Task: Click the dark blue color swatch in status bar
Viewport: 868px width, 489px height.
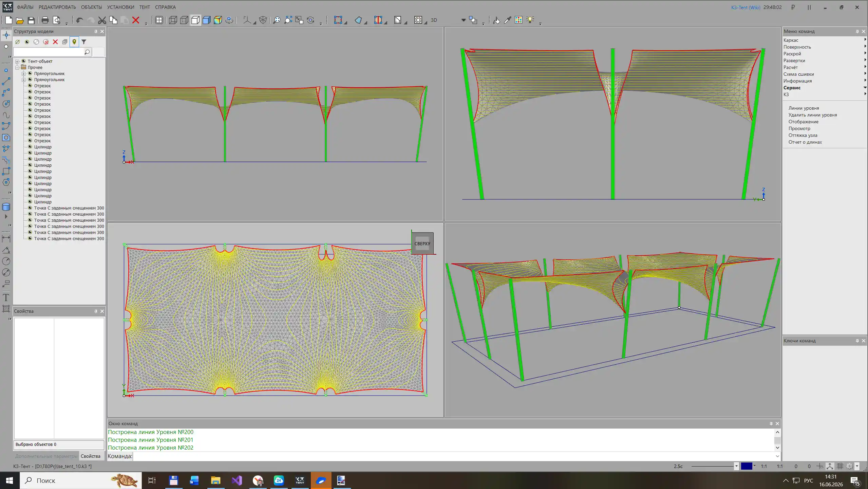Action: (x=746, y=466)
